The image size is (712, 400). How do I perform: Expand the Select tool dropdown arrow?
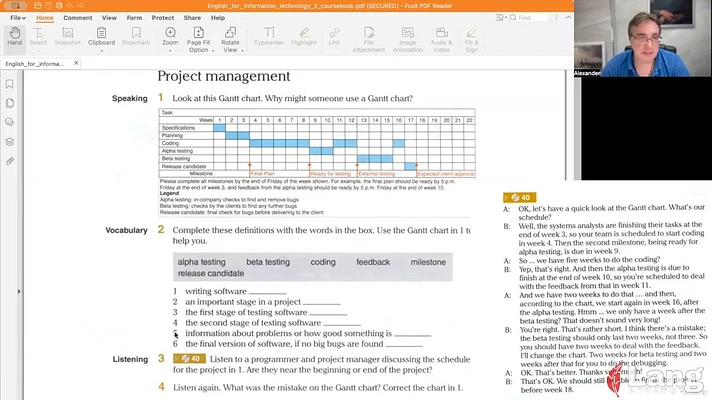tap(38, 51)
